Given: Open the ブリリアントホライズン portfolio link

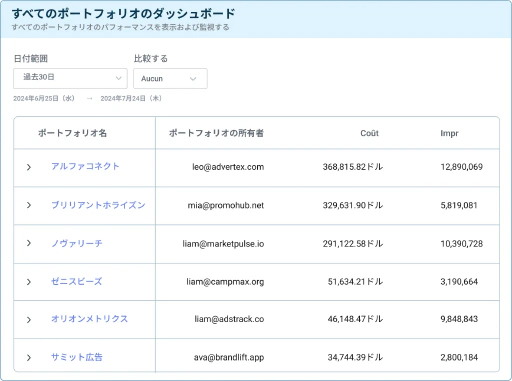Looking at the screenshot, I should pos(98,205).
